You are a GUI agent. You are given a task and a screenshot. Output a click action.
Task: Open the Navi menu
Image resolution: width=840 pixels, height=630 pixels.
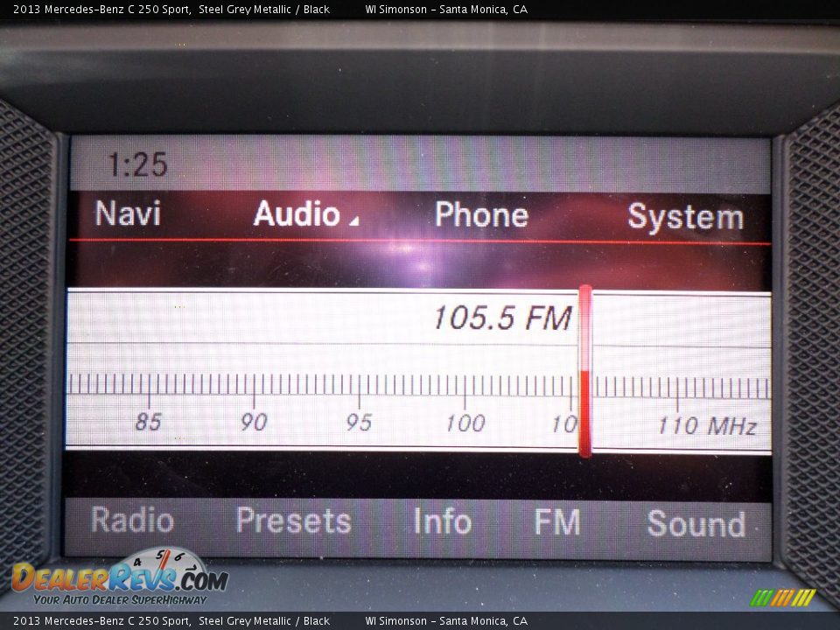tap(128, 213)
